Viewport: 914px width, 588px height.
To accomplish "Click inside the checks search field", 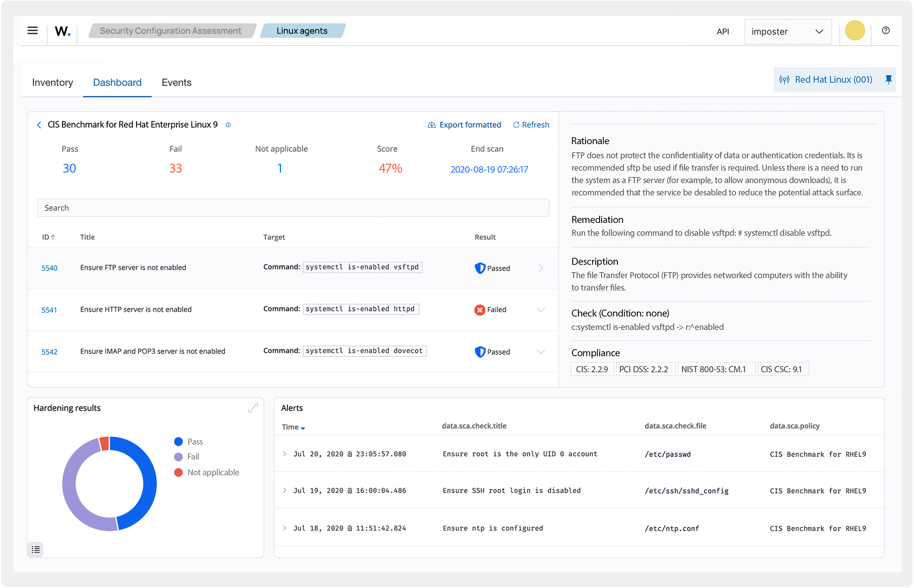I will coord(293,208).
